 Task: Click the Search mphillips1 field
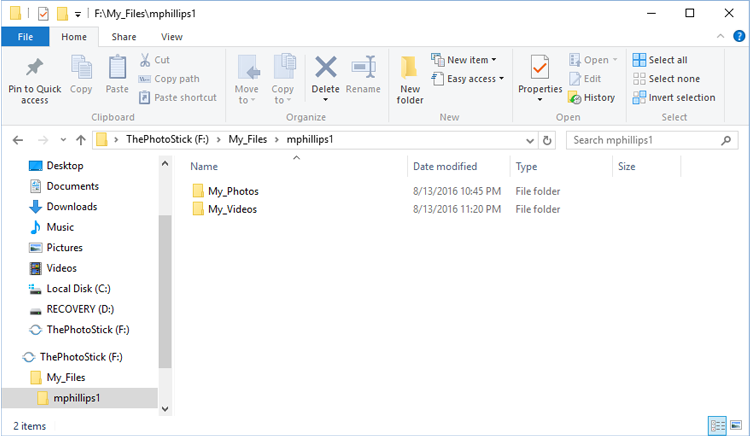(x=651, y=140)
